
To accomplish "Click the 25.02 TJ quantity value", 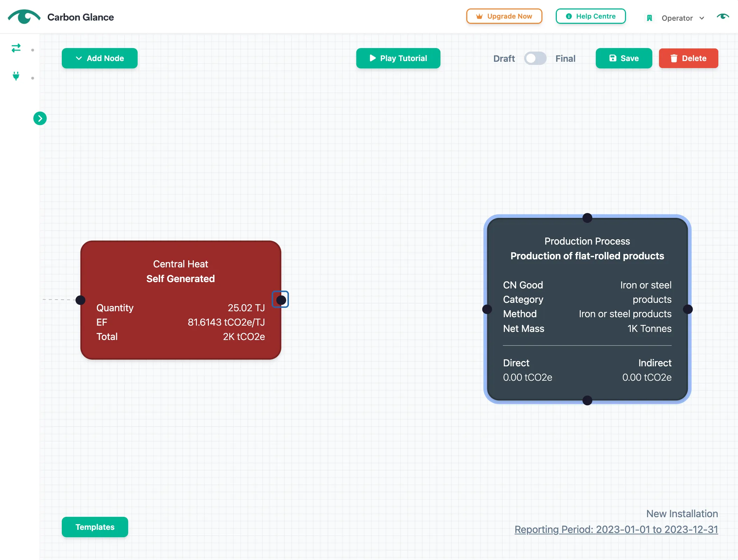I will [246, 308].
